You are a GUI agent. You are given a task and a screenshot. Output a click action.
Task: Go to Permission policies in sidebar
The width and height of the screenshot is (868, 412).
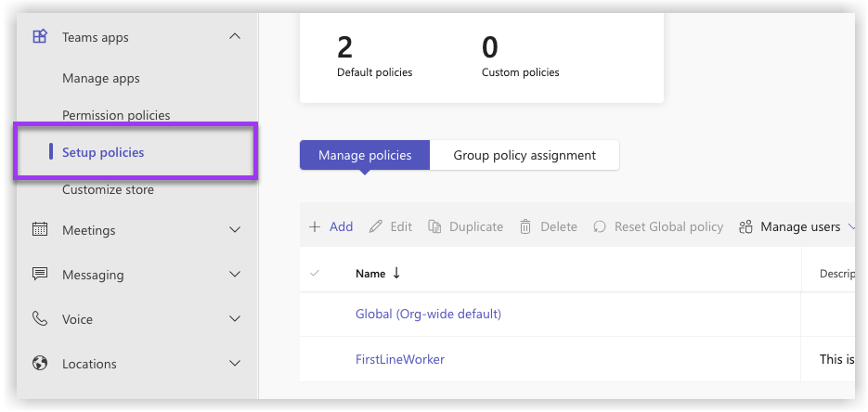point(116,115)
